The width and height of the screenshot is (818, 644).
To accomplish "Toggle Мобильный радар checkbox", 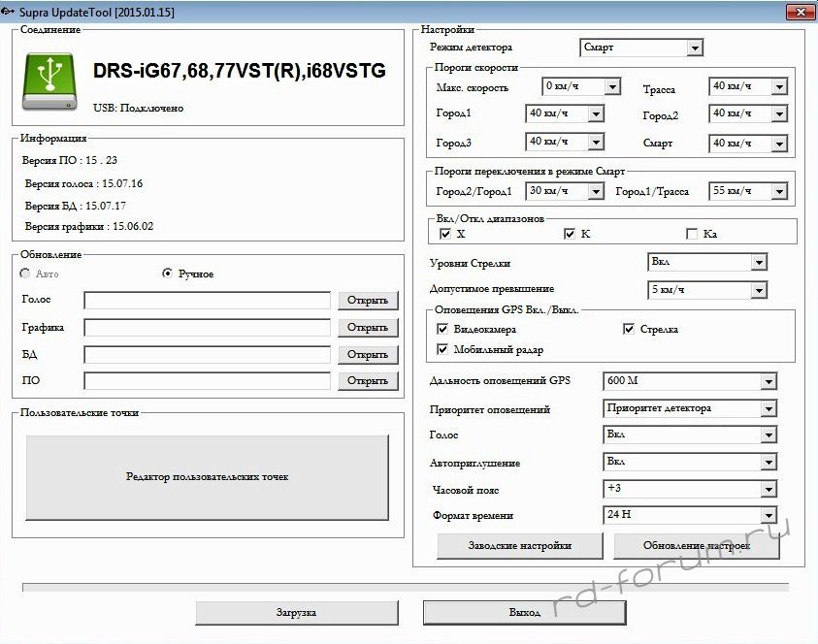I will 442,349.
